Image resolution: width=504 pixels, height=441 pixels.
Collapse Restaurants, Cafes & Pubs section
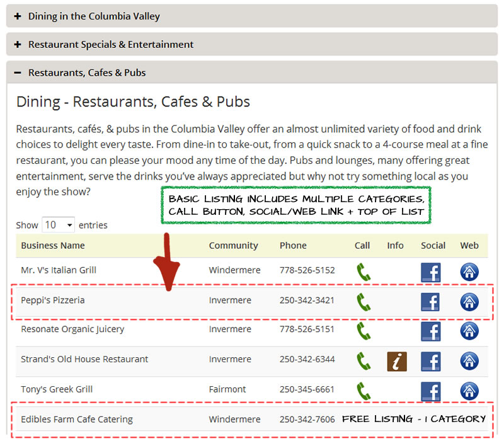pyautogui.click(x=87, y=73)
